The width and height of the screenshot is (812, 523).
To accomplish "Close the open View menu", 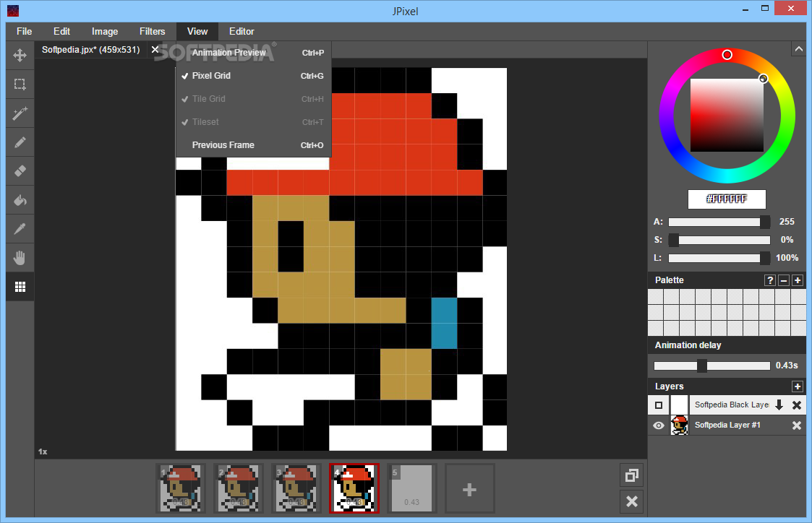I will pyautogui.click(x=197, y=32).
